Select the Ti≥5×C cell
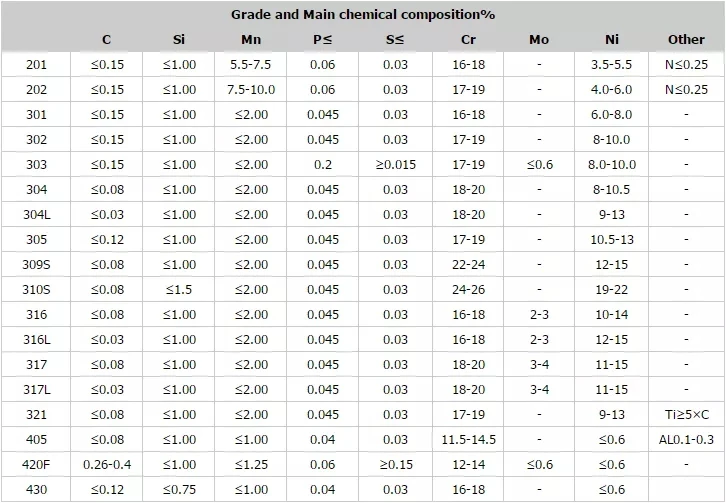This screenshot has height=503, width=726. pos(686,415)
